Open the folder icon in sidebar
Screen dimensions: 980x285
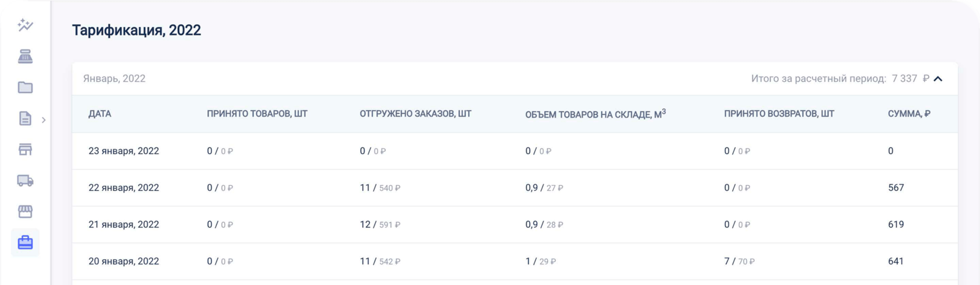tap(25, 88)
